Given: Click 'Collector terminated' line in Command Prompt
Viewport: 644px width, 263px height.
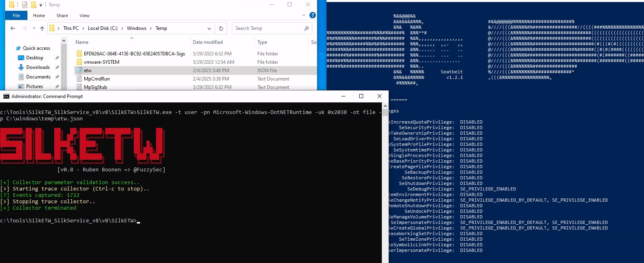Looking at the screenshot, I should (38, 208).
